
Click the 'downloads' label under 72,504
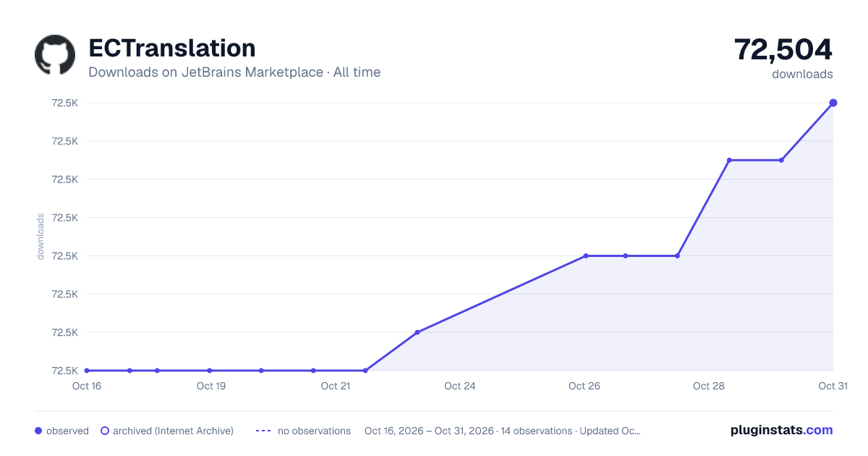pyautogui.click(x=802, y=74)
